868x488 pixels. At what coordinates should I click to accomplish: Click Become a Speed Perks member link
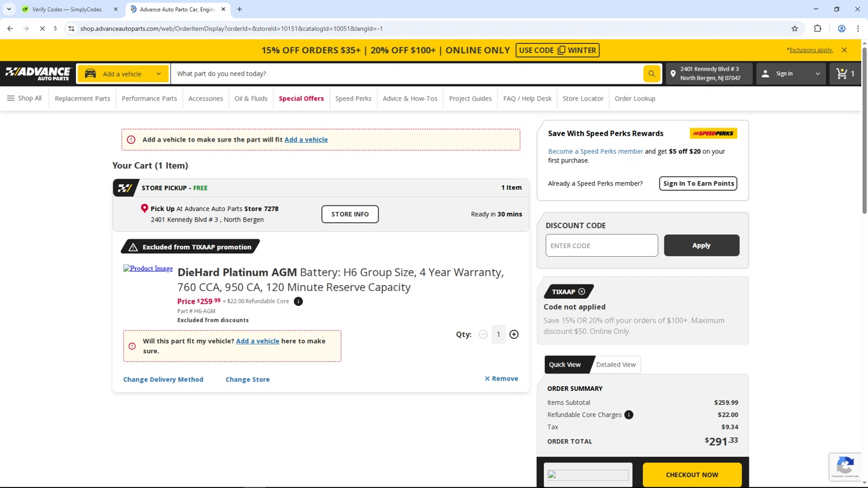595,151
